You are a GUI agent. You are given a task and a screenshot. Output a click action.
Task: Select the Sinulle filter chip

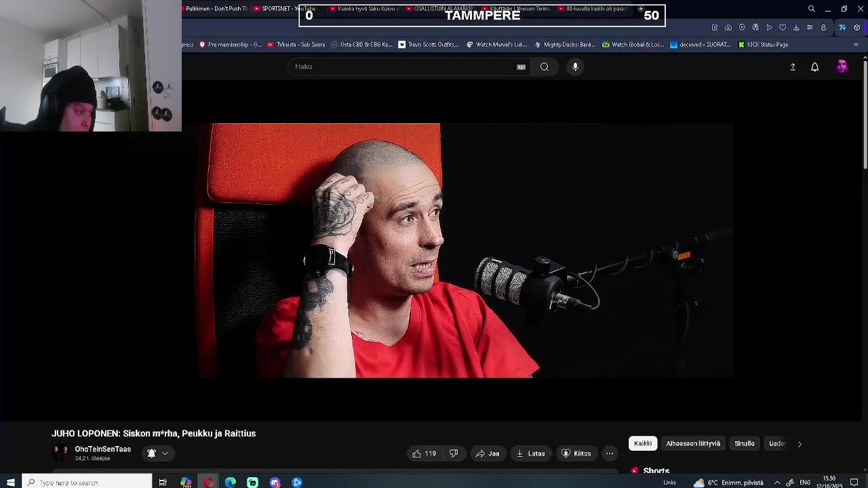click(x=745, y=444)
